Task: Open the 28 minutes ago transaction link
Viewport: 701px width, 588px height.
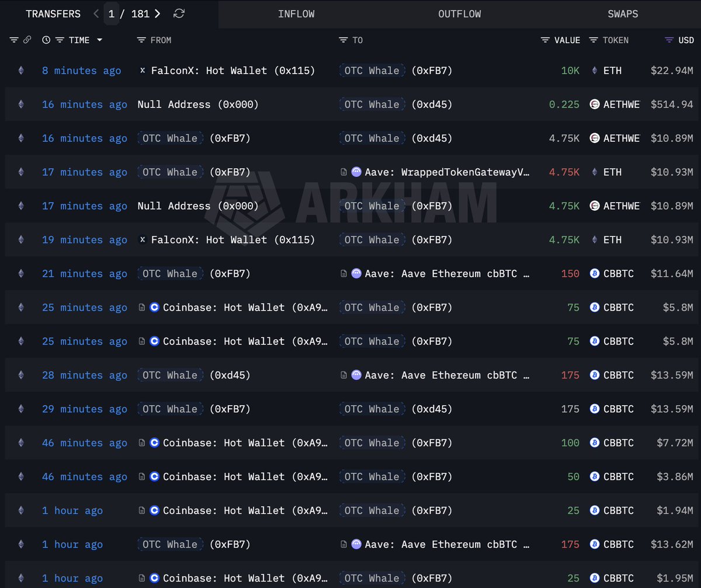Action: (84, 375)
